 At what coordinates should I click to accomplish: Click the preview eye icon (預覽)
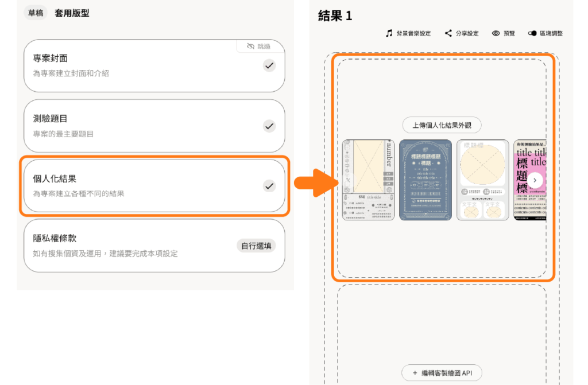(x=496, y=33)
